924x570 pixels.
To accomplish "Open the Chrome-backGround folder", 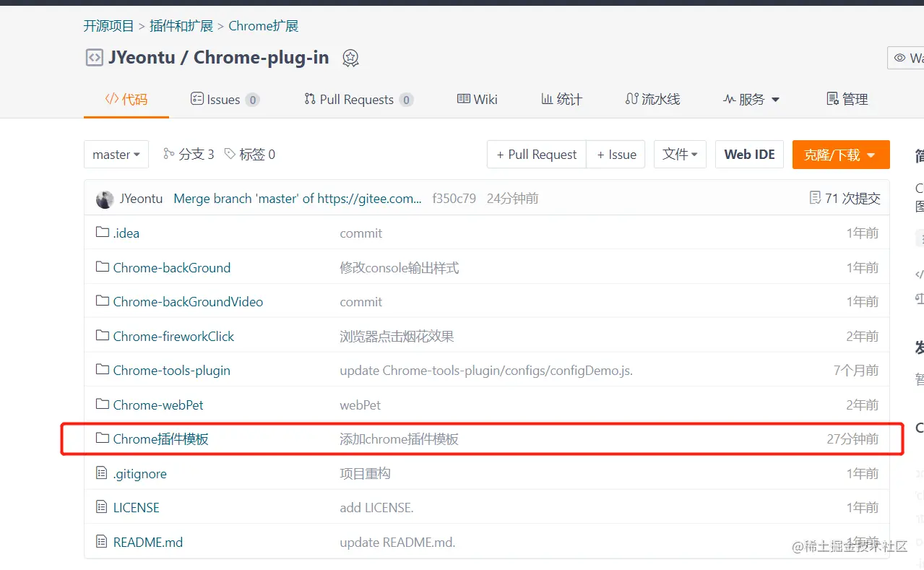I will click(172, 267).
